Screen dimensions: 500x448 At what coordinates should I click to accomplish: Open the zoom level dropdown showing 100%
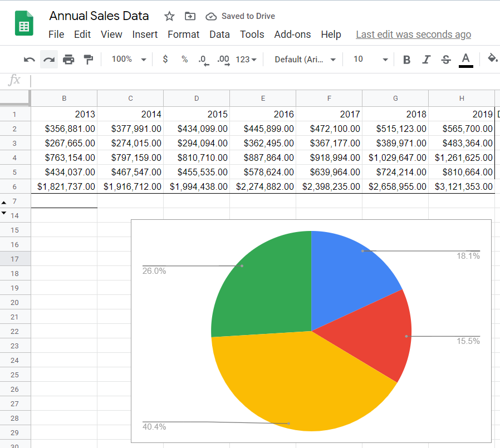(128, 59)
